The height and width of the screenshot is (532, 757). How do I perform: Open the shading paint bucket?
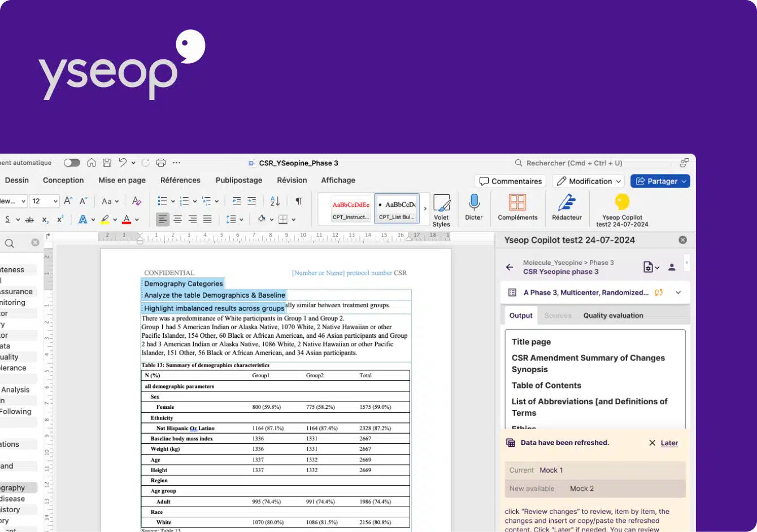coord(262,219)
